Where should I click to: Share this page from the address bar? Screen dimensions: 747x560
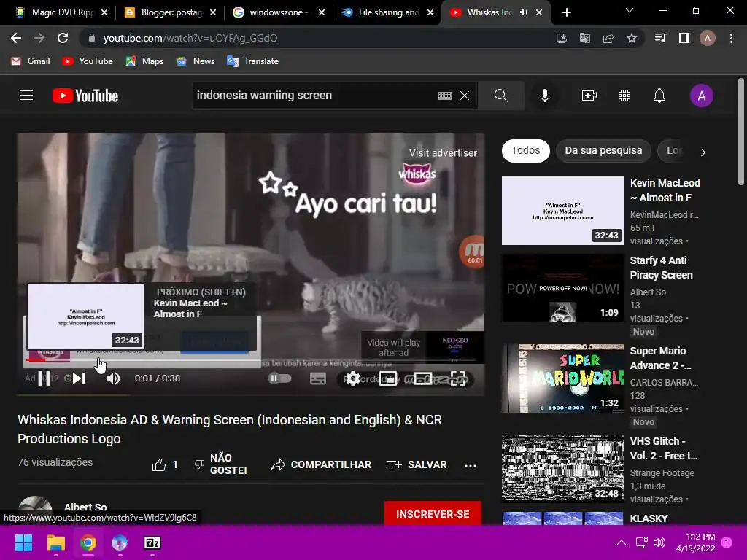(608, 38)
